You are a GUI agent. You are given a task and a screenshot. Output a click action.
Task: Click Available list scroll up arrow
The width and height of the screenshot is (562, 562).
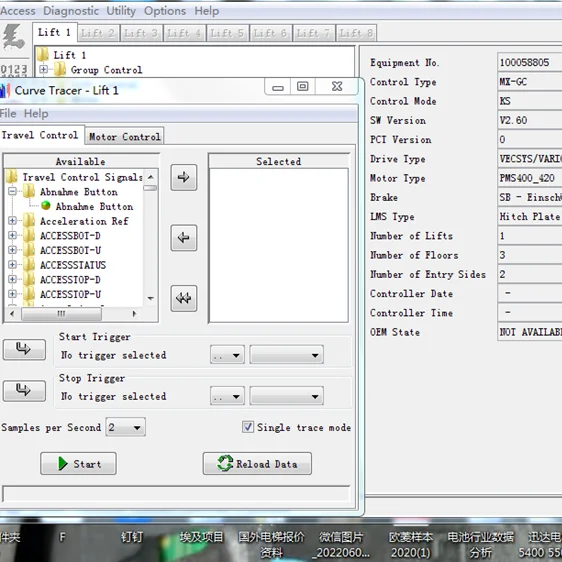pyautogui.click(x=151, y=177)
